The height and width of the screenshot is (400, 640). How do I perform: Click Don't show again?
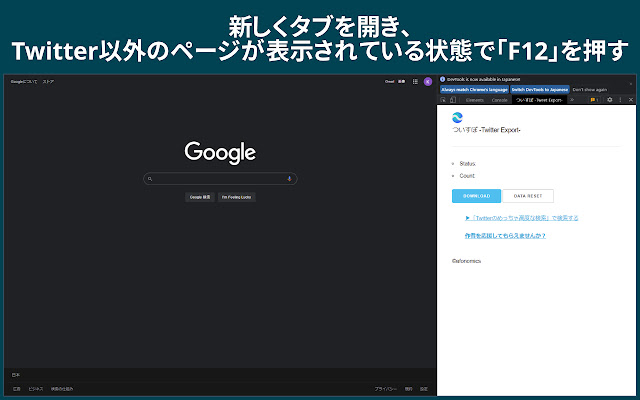(589, 89)
